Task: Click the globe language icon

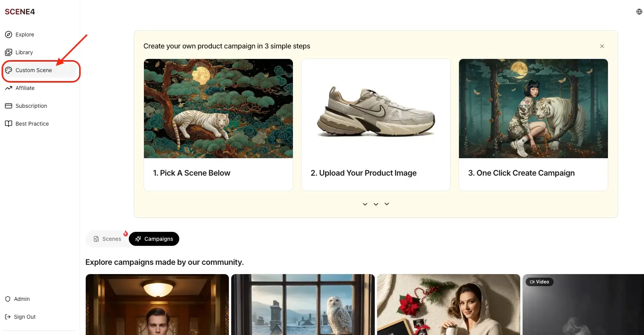Action: (x=639, y=11)
